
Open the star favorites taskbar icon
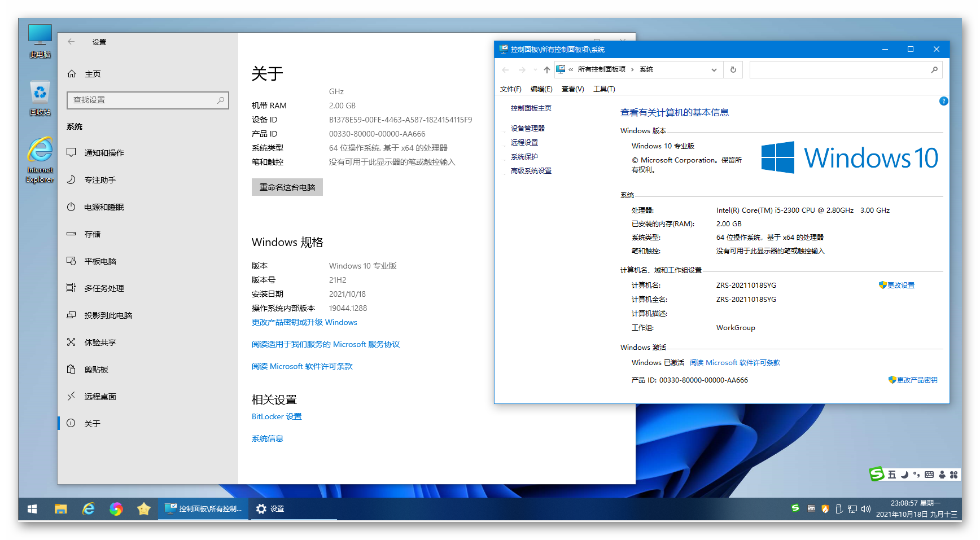point(144,509)
